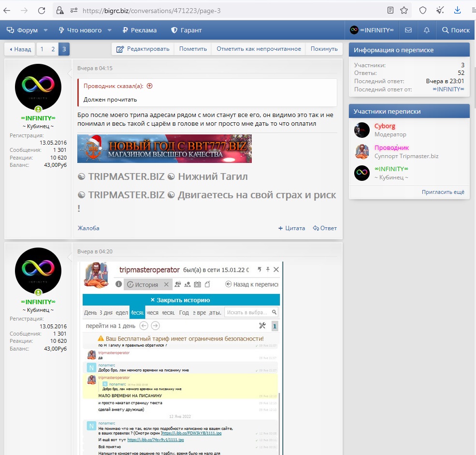Open ∞INFINITY∞ in participants list
Screen dimensions: 476x455
(391, 169)
